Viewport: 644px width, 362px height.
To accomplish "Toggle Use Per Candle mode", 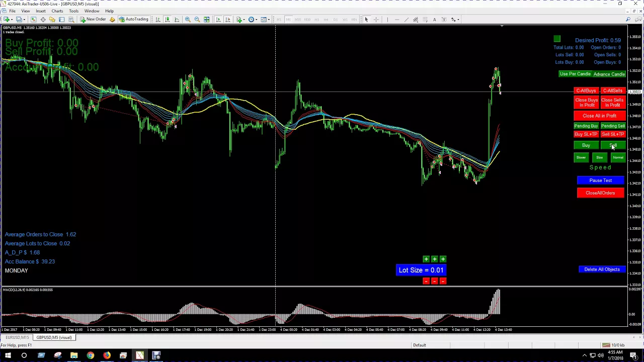I will (575, 74).
